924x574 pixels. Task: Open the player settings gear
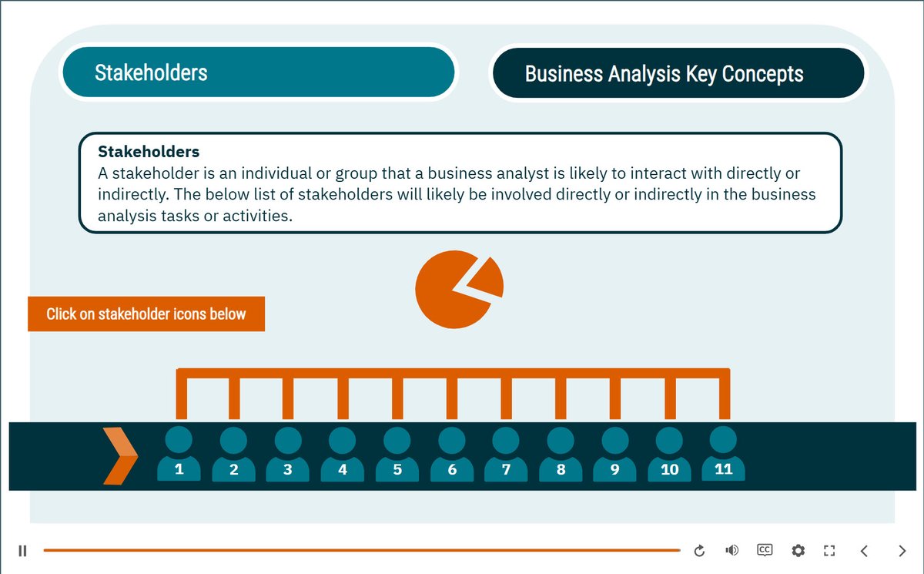pyautogui.click(x=798, y=550)
